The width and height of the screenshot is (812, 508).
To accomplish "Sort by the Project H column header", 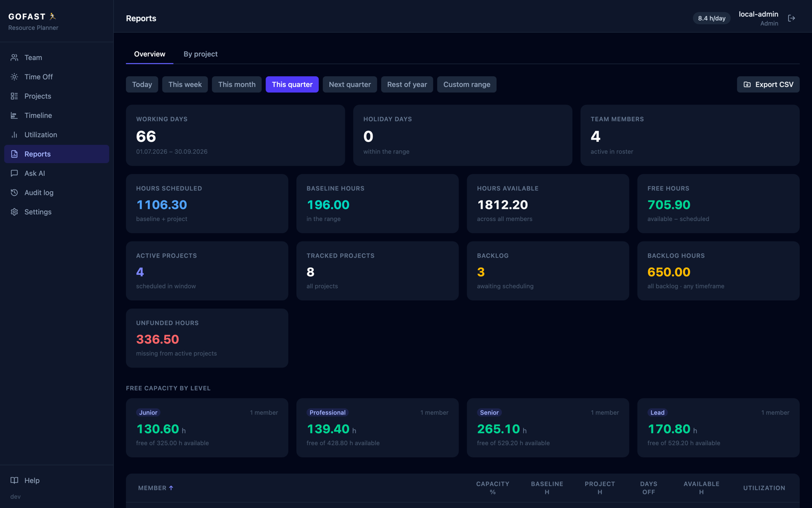I will (x=600, y=488).
